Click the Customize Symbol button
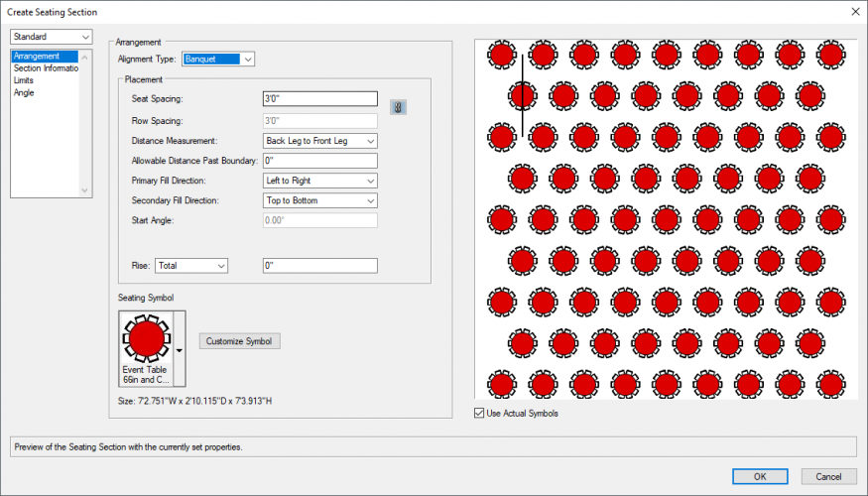The width and height of the screenshot is (868, 496). 240,341
